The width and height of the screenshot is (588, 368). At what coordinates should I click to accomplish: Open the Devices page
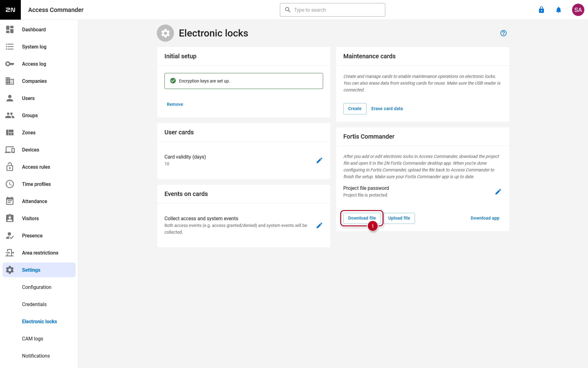tap(39, 150)
